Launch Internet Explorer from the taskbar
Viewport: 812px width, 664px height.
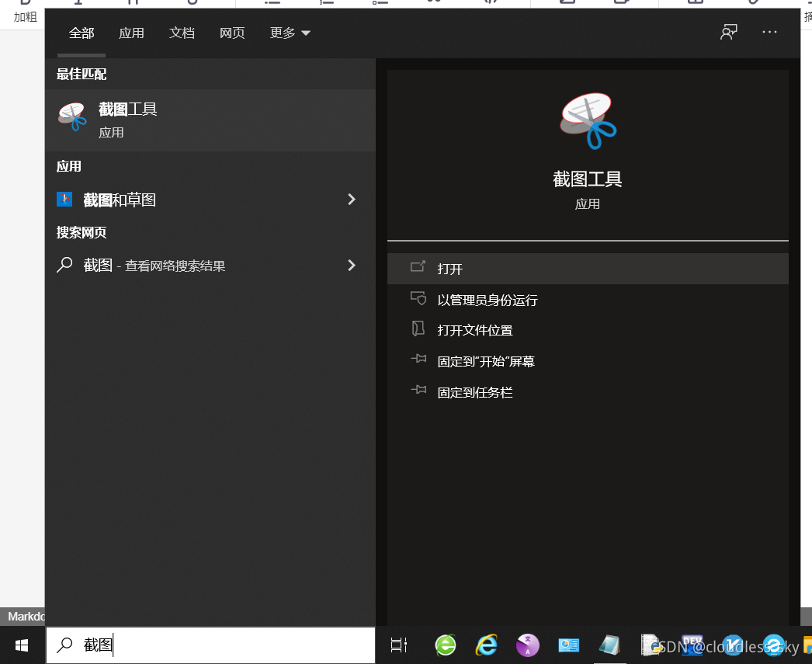pyautogui.click(x=487, y=645)
